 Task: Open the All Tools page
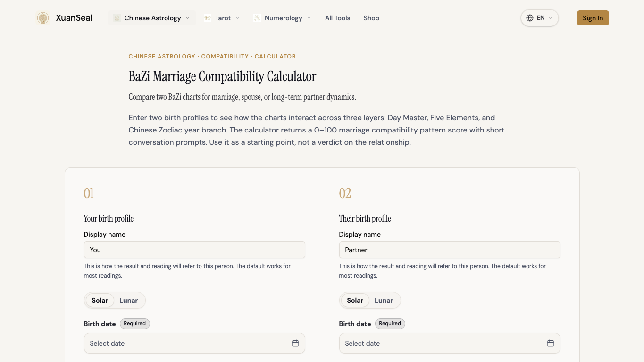pyautogui.click(x=338, y=18)
